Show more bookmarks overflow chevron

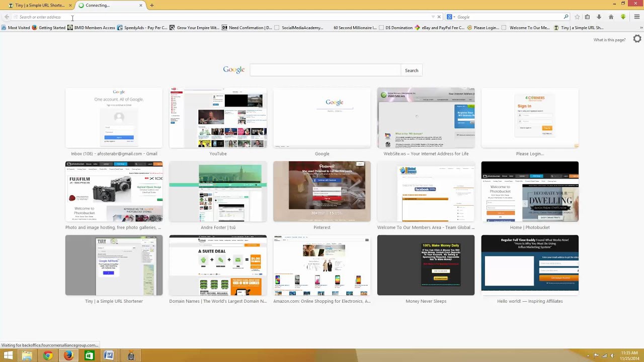(640, 28)
